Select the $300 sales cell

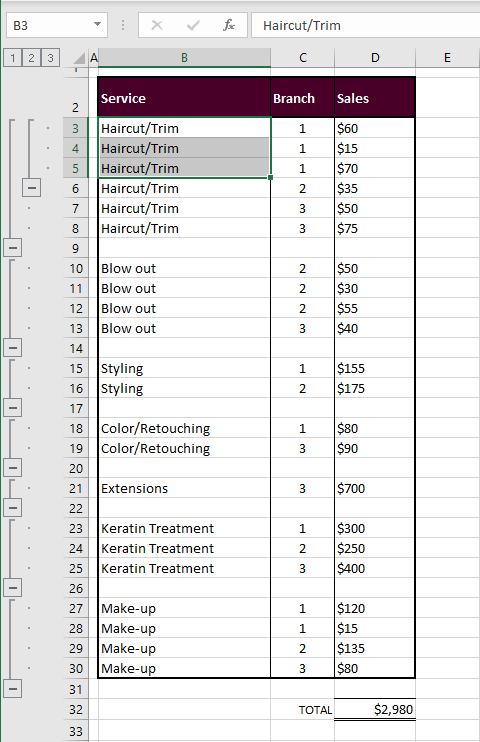(x=375, y=528)
